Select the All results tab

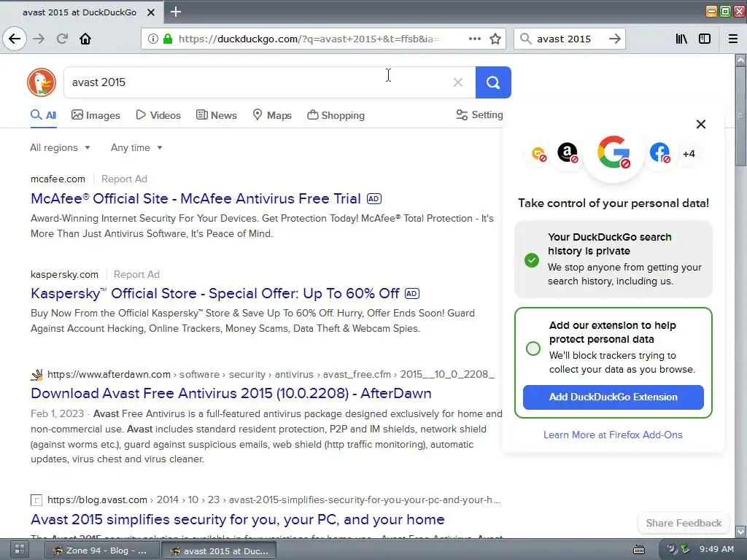[x=43, y=115]
